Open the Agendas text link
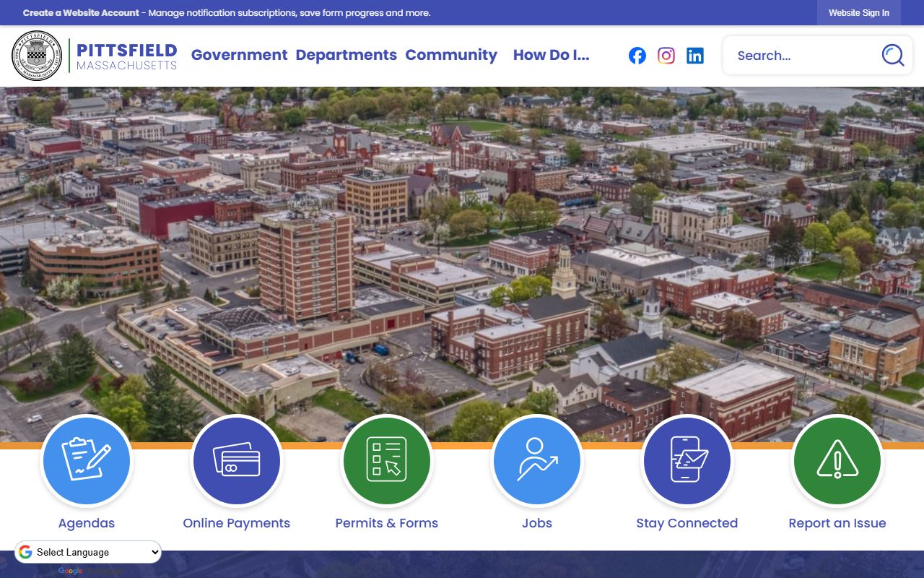 coord(87,523)
